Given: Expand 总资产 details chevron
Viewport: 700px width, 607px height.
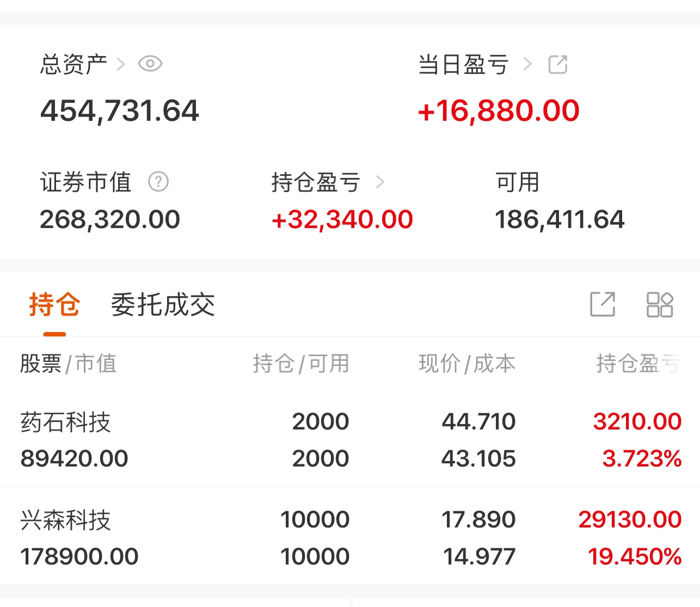Looking at the screenshot, I should (121, 64).
